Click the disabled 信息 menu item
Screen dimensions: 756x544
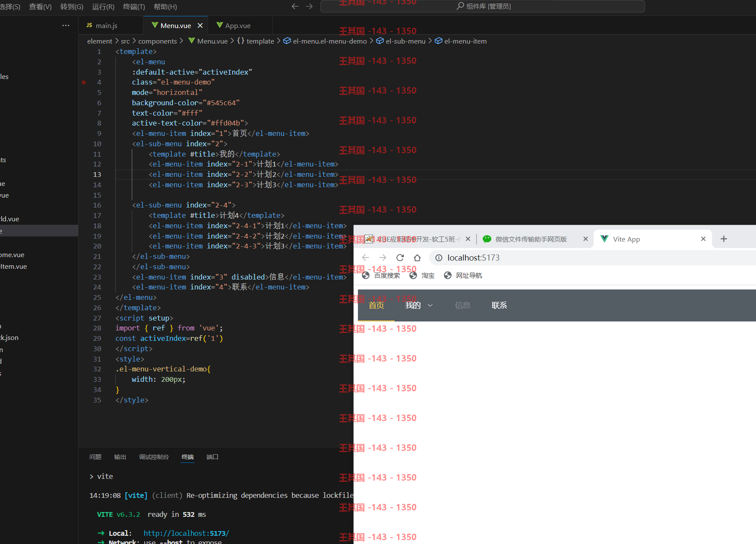[x=462, y=305]
